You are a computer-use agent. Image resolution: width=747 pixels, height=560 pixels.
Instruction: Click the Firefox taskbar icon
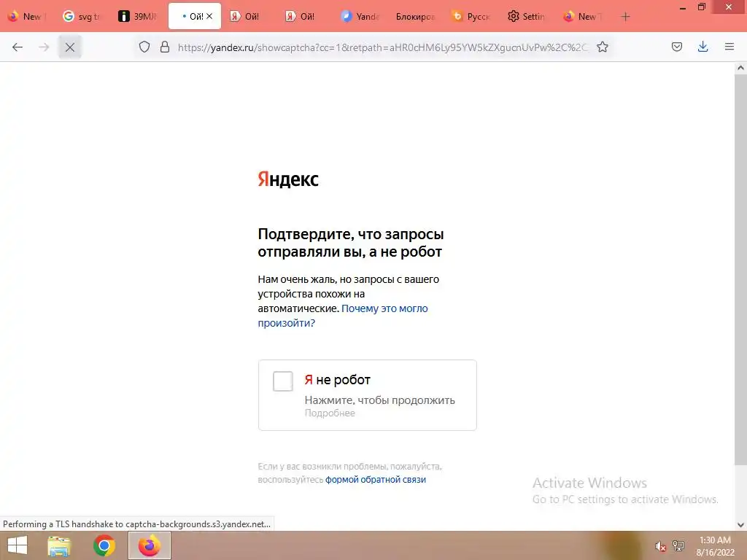(150, 545)
